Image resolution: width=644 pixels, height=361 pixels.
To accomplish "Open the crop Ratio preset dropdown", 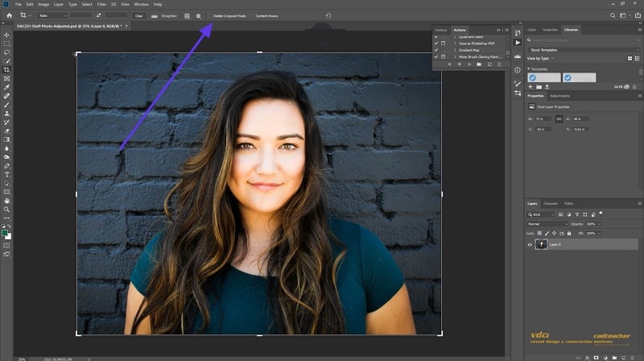I will 52,15.
